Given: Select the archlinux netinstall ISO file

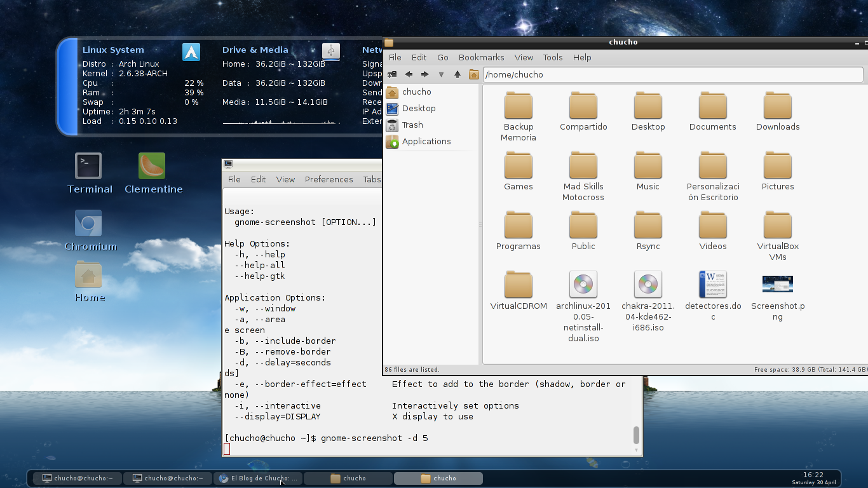Looking at the screenshot, I should point(583,307).
